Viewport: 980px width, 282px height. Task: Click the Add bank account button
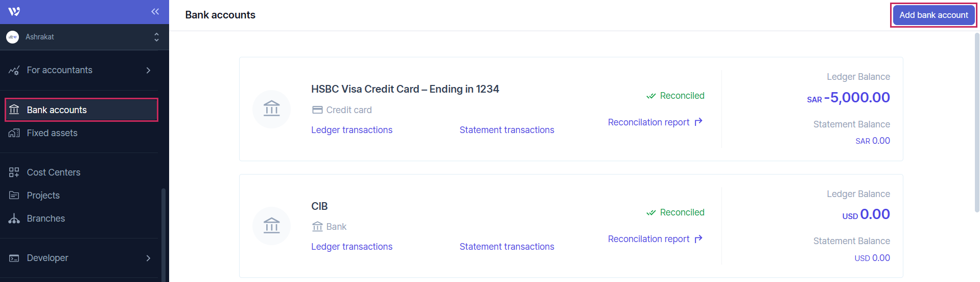[933, 15]
